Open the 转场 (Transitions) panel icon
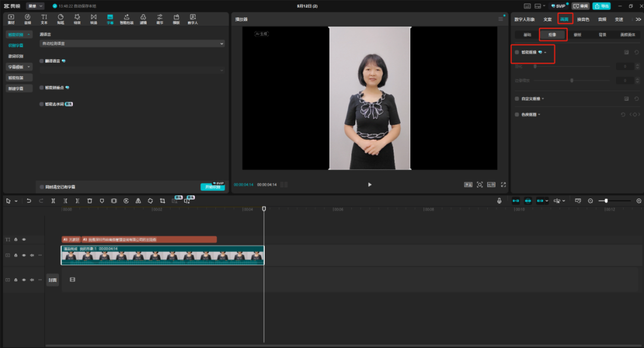The width and height of the screenshot is (644, 348). point(94,18)
